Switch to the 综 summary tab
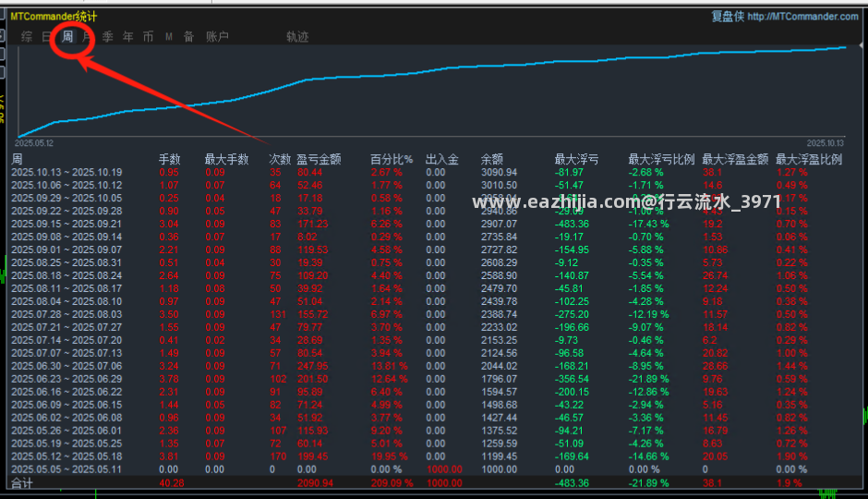This screenshot has width=868, height=499. coord(27,37)
